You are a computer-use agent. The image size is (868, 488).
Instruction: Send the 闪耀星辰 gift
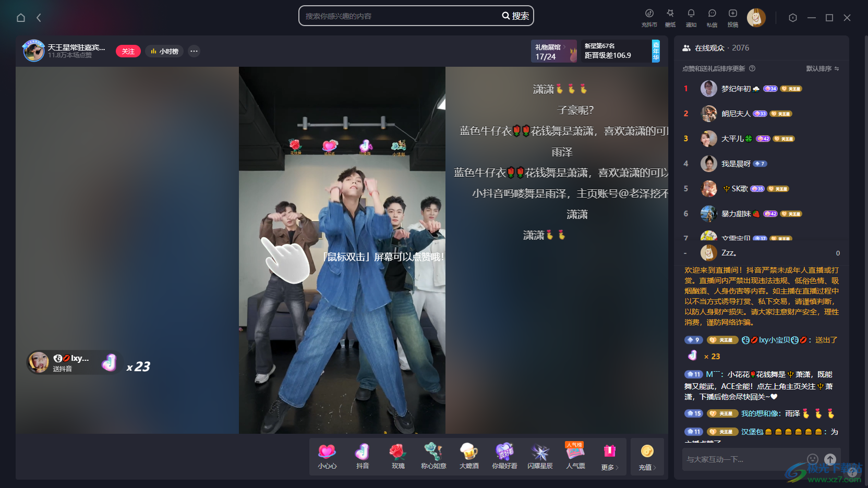540,457
